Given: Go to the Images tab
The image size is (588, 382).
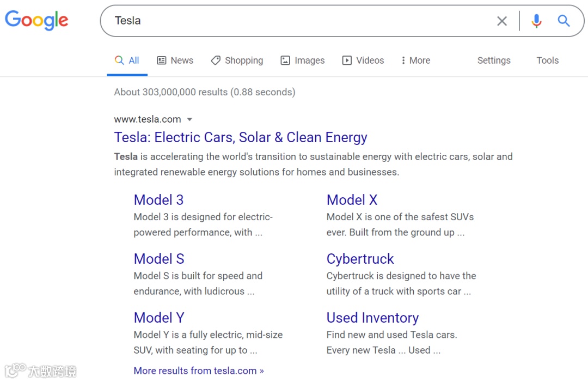Looking at the screenshot, I should tap(303, 60).
